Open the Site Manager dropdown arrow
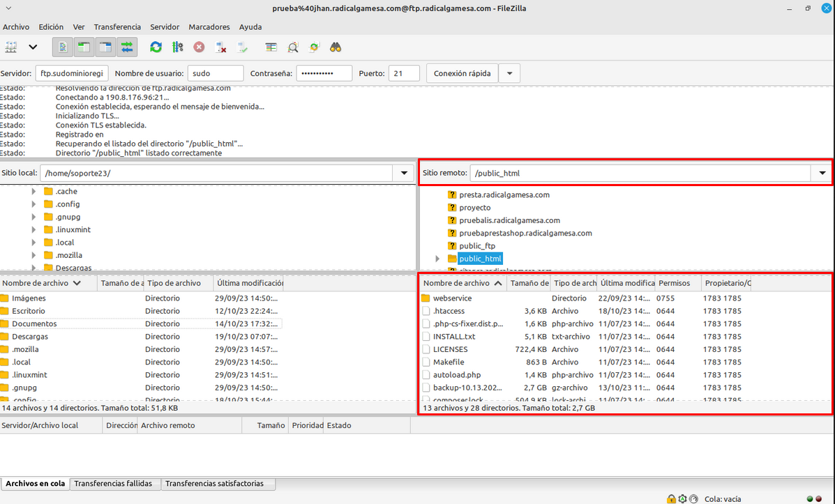835x504 pixels. pyautogui.click(x=33, y=47)
